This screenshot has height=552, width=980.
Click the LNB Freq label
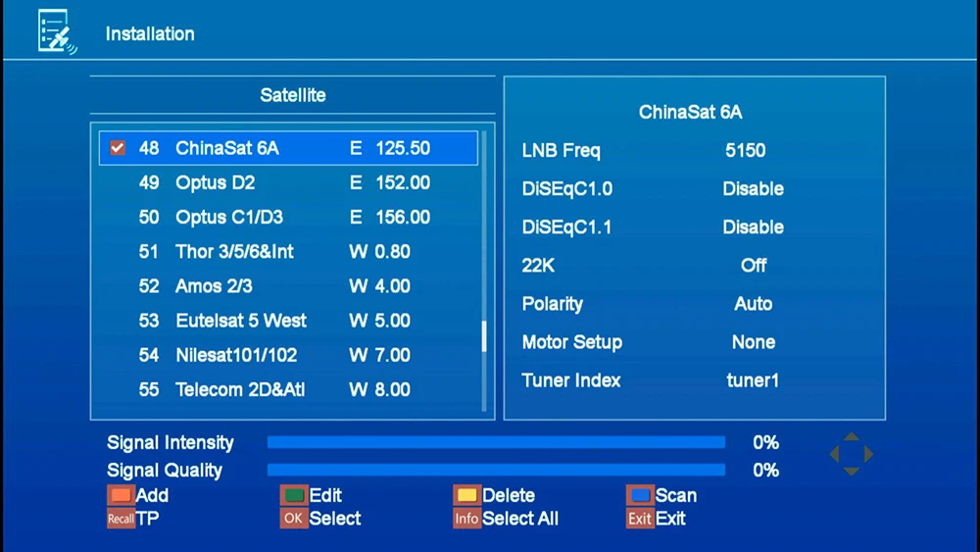[562, 150]
